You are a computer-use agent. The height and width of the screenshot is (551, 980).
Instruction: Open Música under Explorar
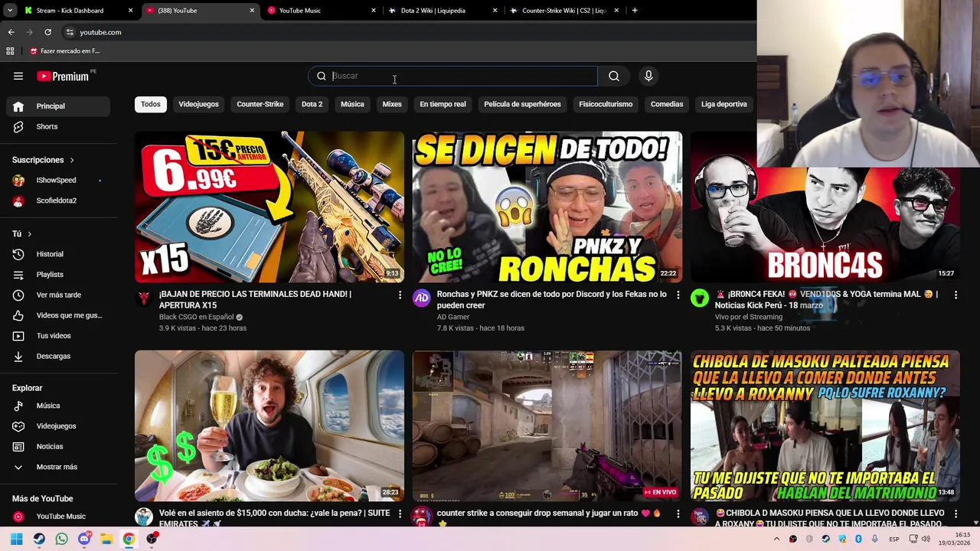pos(58,406)
